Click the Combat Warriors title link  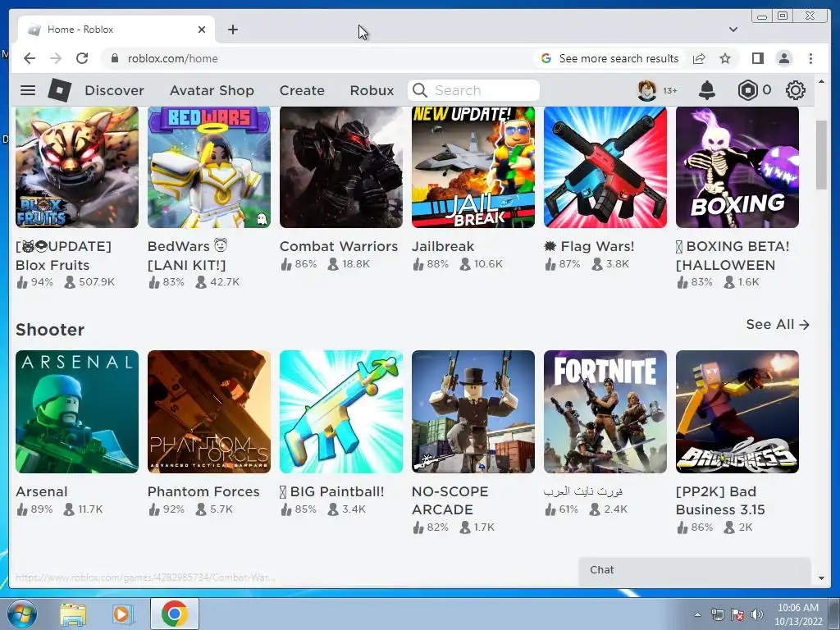(339, 246)
